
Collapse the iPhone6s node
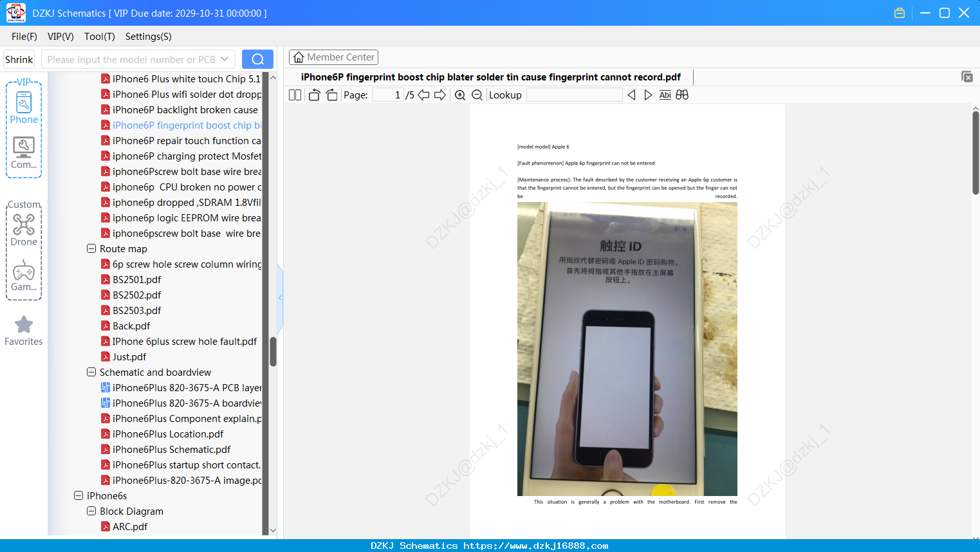point(79,495)
